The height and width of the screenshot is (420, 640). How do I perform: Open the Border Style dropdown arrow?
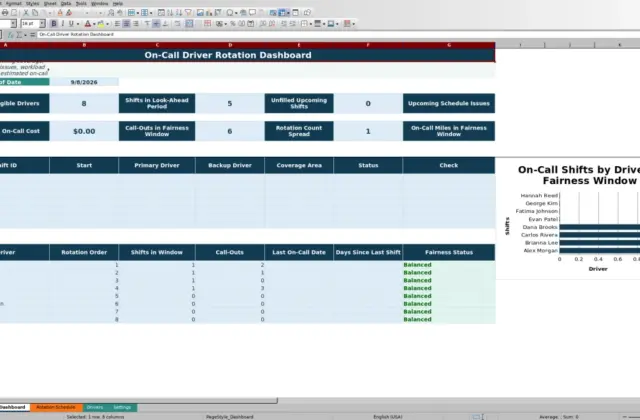324,24
